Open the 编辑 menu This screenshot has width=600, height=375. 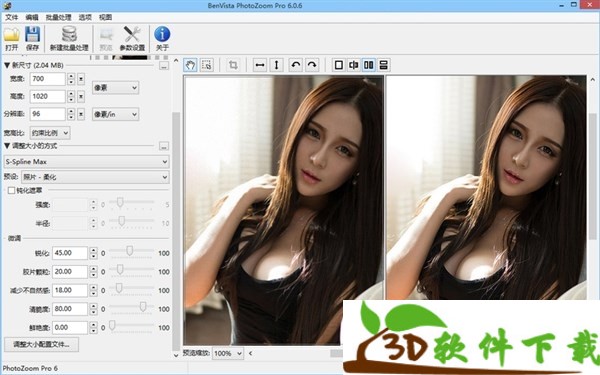point(32,17)
